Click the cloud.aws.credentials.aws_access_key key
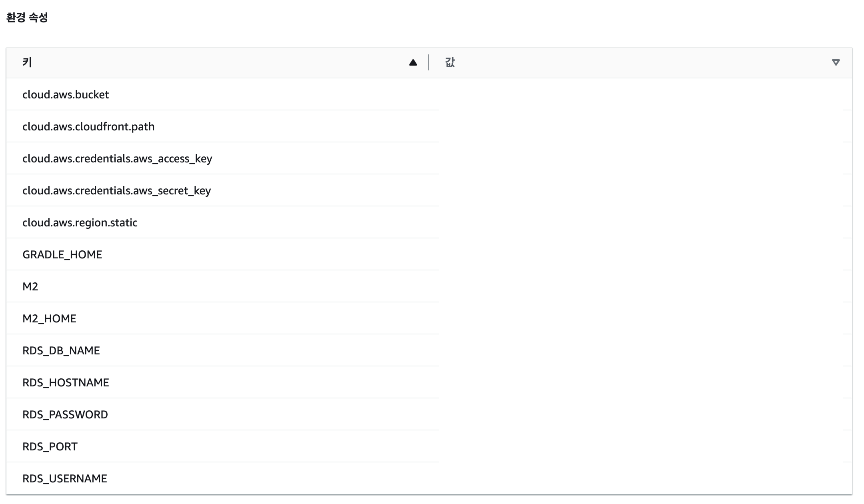The image size is (864, 504). point(117,159)
